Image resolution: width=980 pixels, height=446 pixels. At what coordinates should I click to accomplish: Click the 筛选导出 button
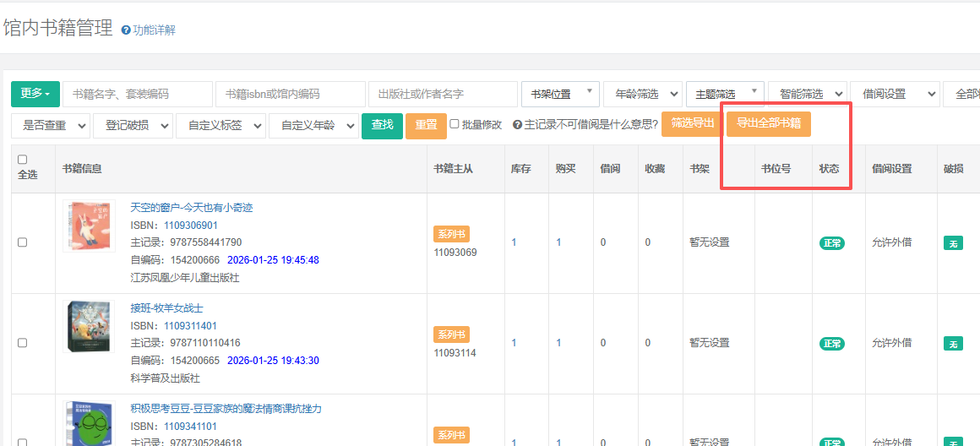[692, 123]
